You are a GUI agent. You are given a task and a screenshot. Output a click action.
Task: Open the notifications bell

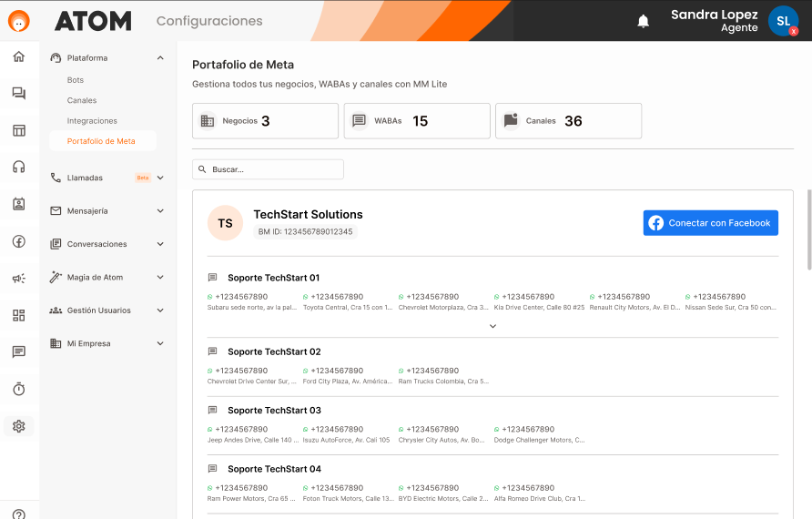[644, 21]
